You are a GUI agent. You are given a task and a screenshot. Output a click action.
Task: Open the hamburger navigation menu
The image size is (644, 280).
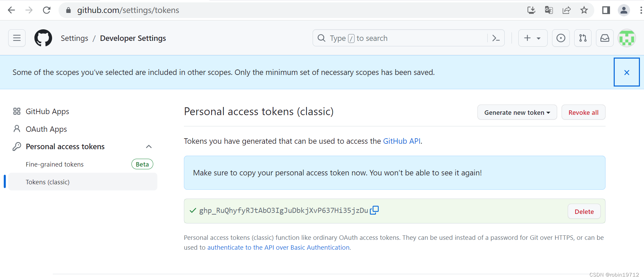point(17,38)
